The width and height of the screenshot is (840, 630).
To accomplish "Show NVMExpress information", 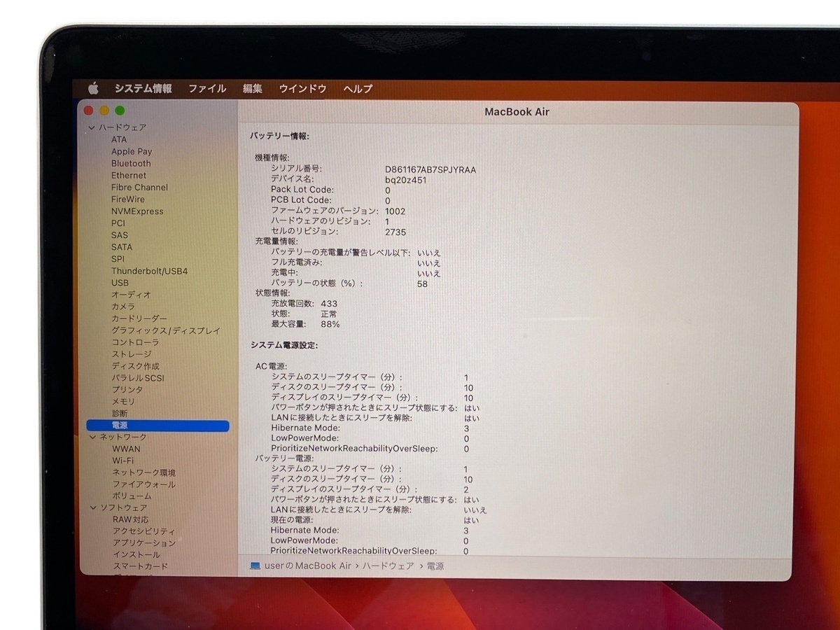I will click(x=137, y=211).
